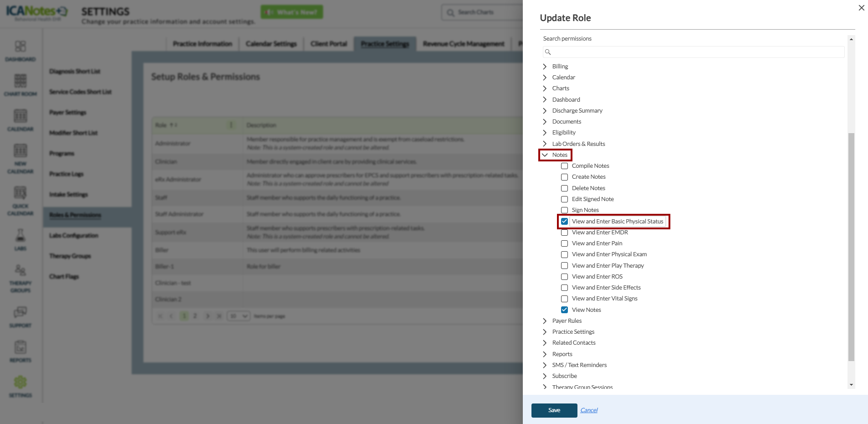Expand the Subscribe permissions group

click(545, 376)
